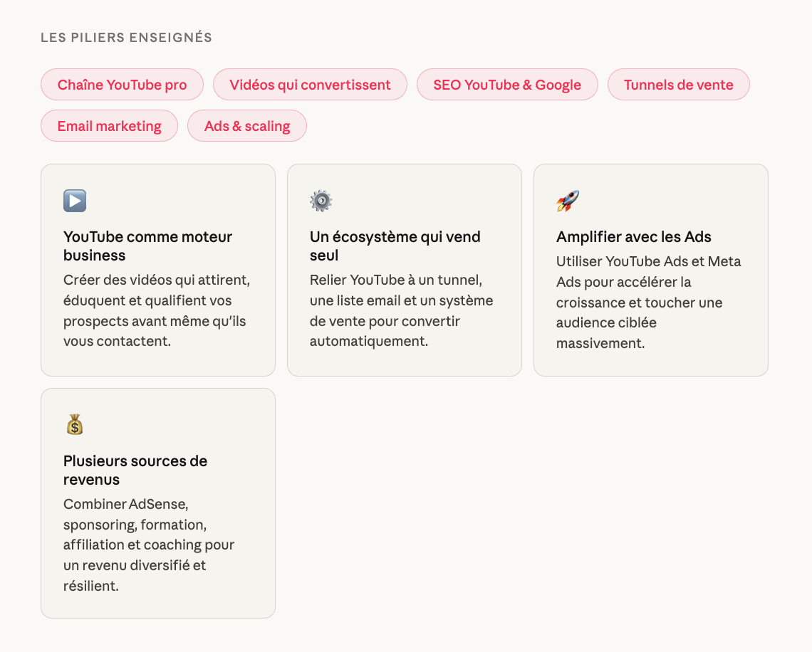Open 'Plusieurs sources de revenus' heading
The height and width of the screenshot is (652, 812).
coord(135,470)
